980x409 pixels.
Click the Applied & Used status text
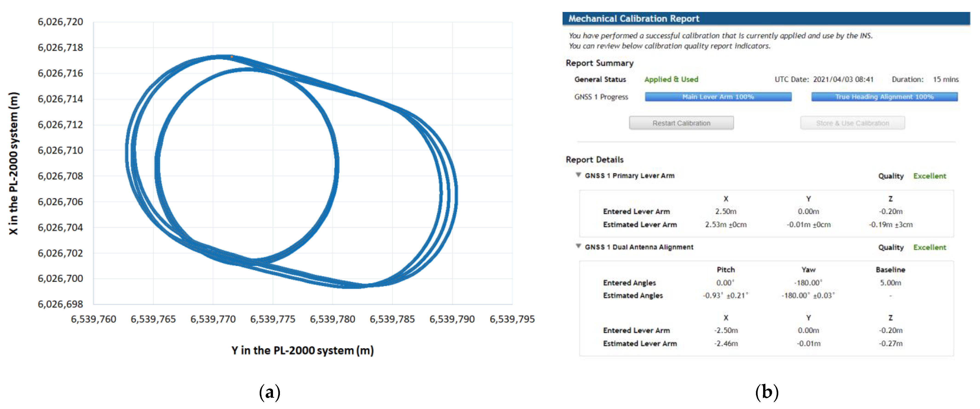pos(671,79)
